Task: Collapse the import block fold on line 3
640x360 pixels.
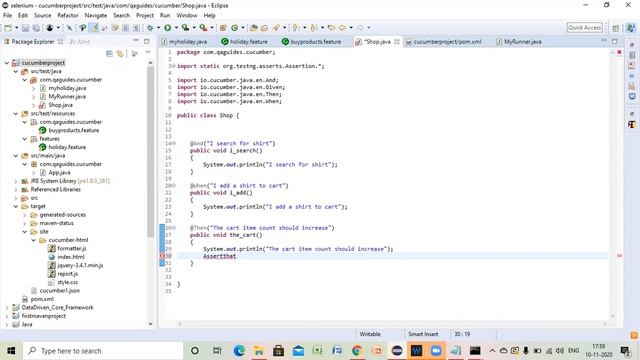Action: point(174,66)
